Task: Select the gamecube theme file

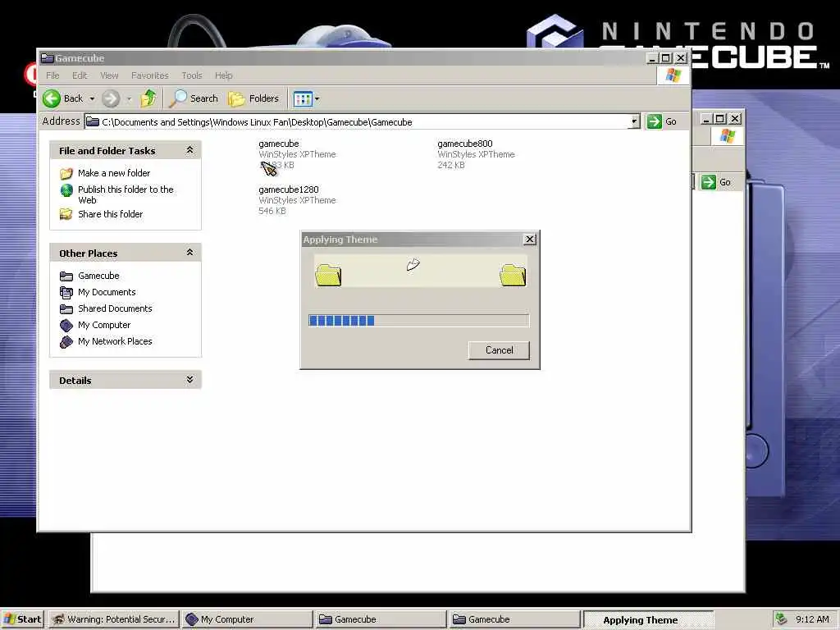Action: click(297, 154)
